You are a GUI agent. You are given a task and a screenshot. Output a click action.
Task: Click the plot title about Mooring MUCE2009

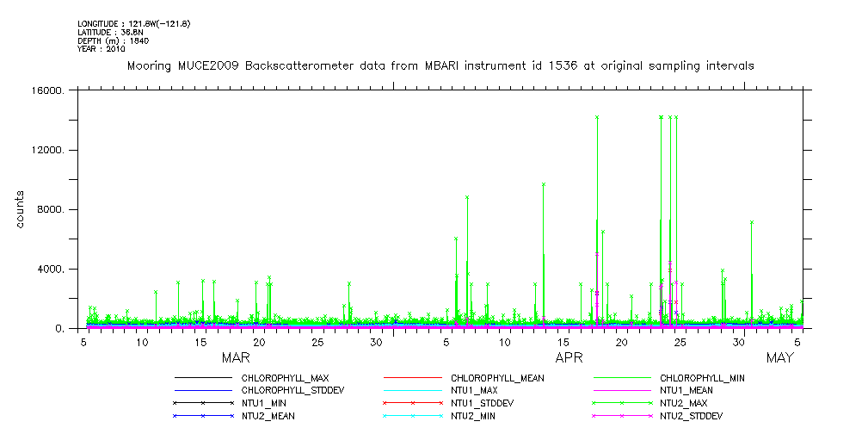[x=440, y=65]
